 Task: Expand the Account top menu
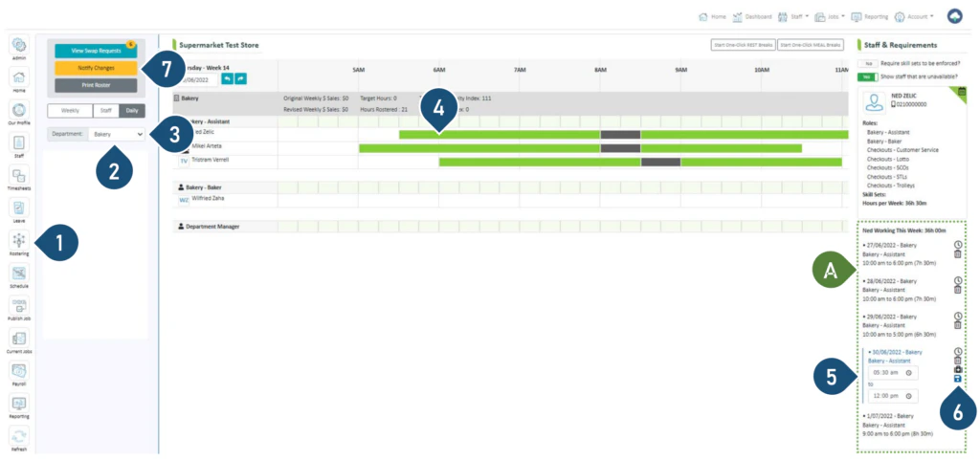coord(914,17)
